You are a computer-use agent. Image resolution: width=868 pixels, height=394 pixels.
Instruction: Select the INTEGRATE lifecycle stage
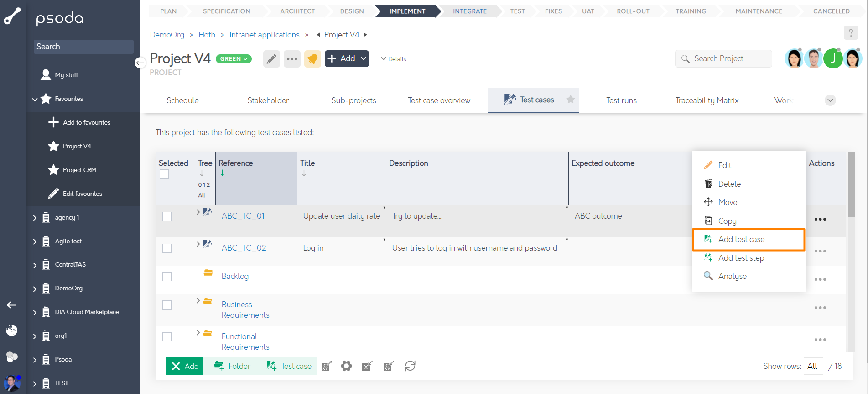[x=470, y=11]
